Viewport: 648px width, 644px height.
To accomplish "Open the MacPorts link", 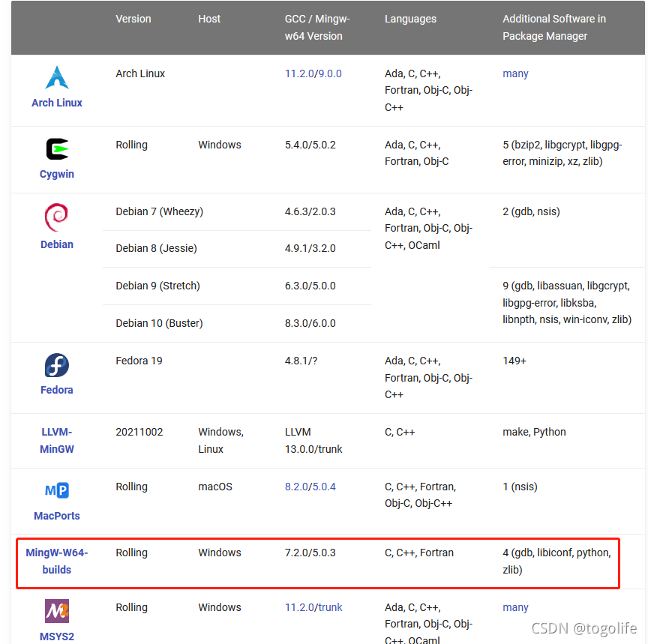I will (56, 516).
